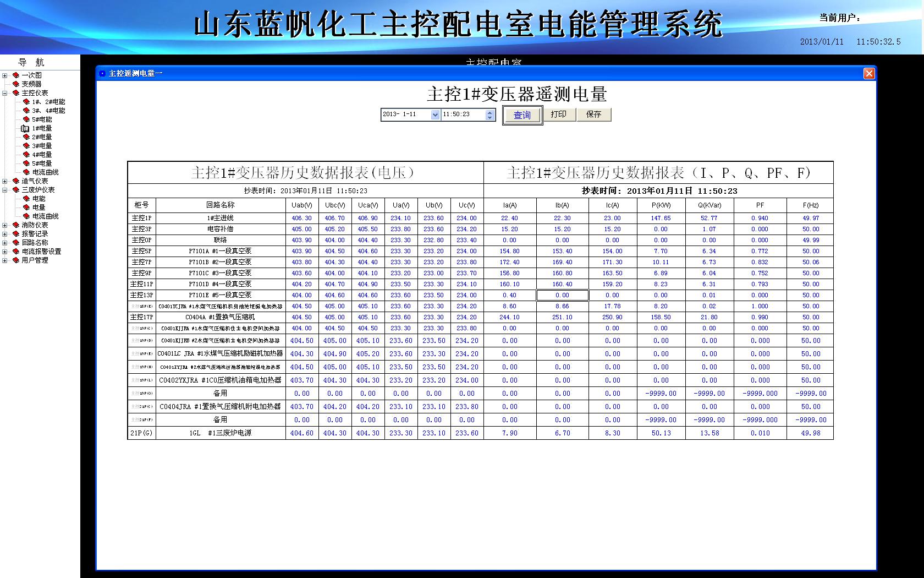Viewport: 924px width, 578px height.
Task: Expand the 一次图 tree node
Action: [x=4, y=75]
